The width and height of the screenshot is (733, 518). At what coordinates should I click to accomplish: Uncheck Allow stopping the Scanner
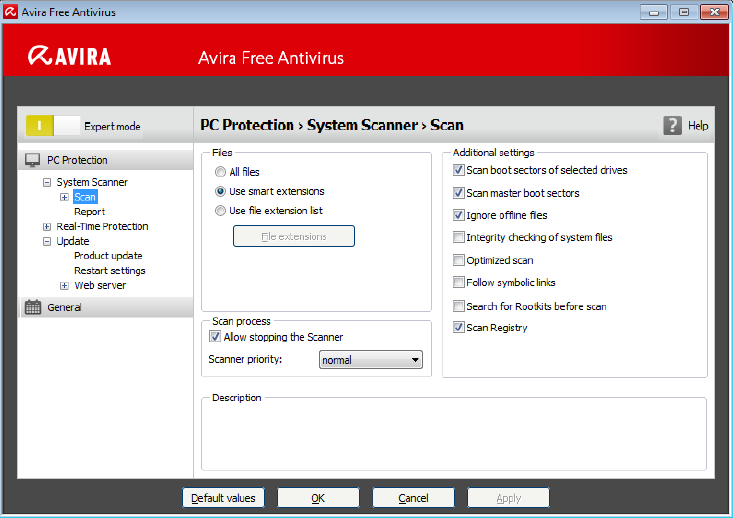[215, 337]
